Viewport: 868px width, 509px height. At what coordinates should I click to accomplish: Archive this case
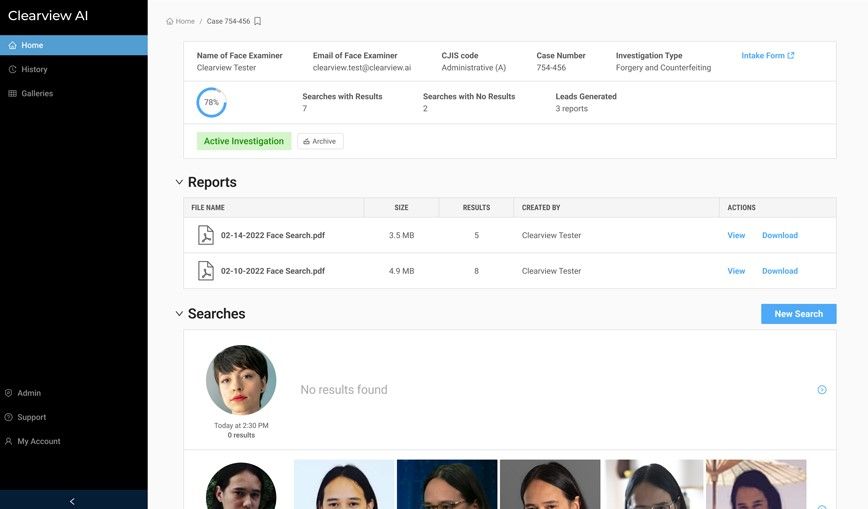tap(320, 141)
